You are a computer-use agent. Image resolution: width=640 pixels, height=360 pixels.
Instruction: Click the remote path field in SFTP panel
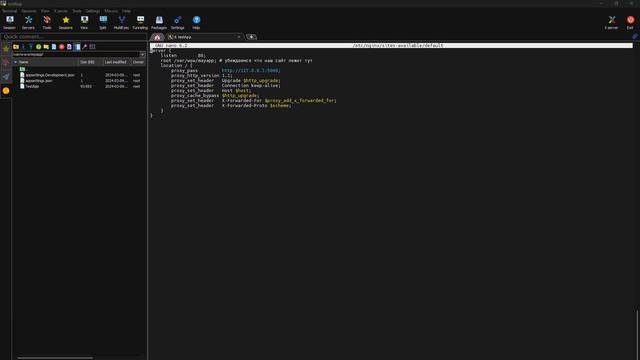click(x=76, y=54)
